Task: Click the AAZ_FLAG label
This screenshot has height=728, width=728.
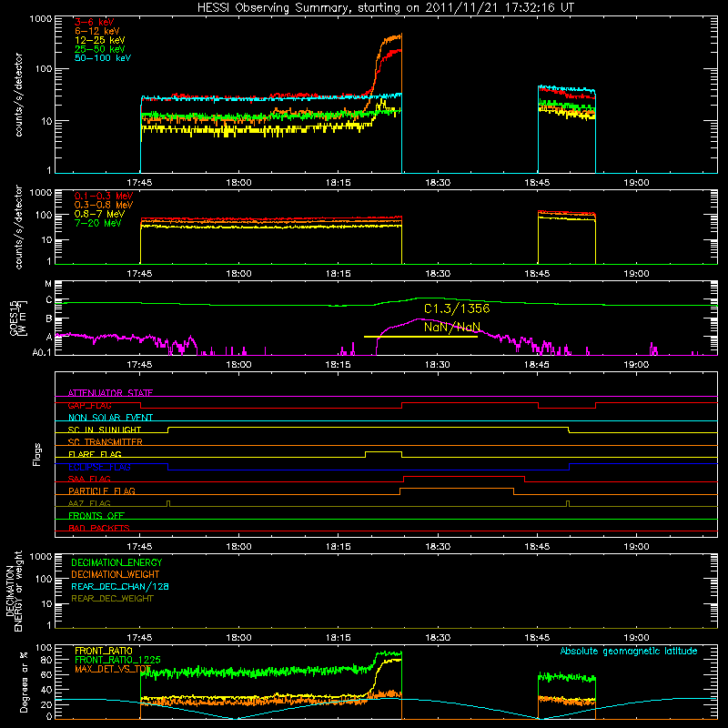Action: point(89,503)
